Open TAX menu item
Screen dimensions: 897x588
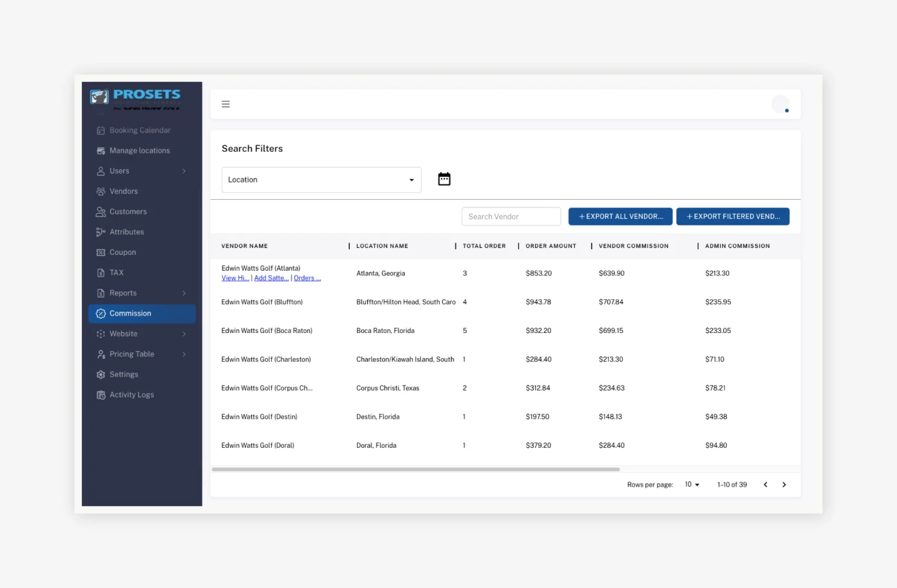pos(117,273)
